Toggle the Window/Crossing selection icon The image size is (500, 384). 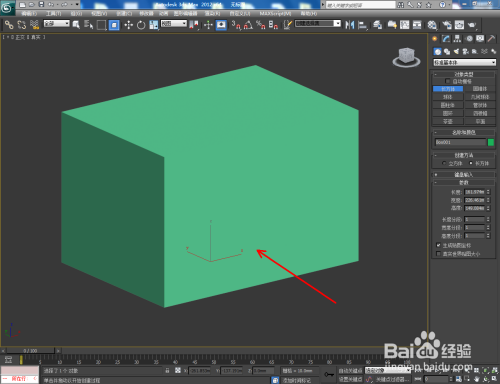114,25
